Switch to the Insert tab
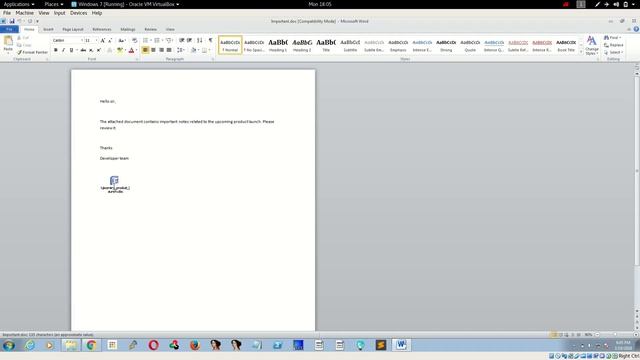 [48, 29]
